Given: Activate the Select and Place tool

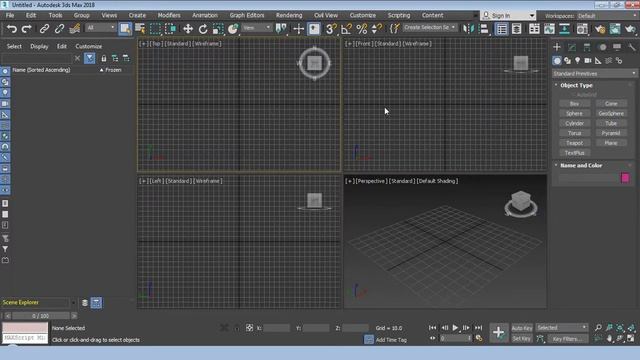Looking at the screenshot, I should [233, 29].
